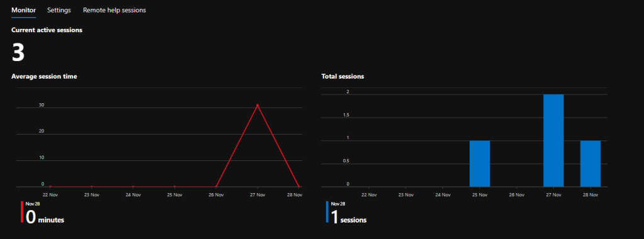
Task: Click the 30 label on line chart axis
Action: [42, 105]
